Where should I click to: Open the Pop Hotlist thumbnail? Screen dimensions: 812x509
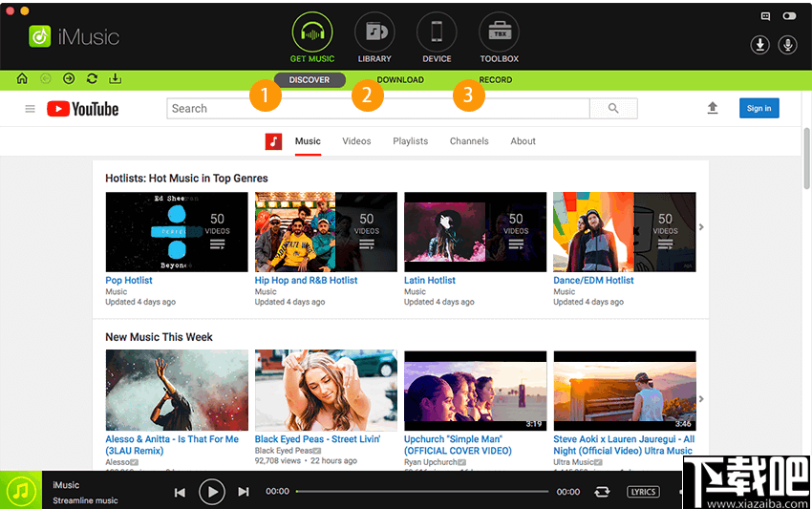coord(177,232)
